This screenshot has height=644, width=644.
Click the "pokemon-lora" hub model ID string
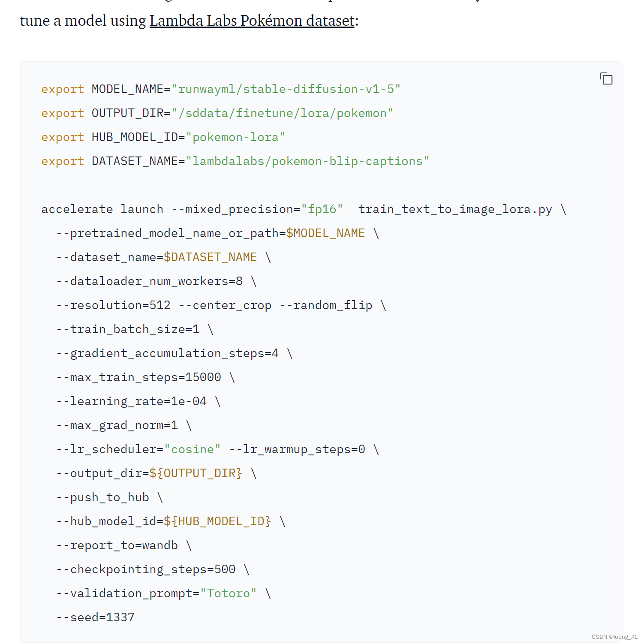pyautogui.click(x=235, y=137)
